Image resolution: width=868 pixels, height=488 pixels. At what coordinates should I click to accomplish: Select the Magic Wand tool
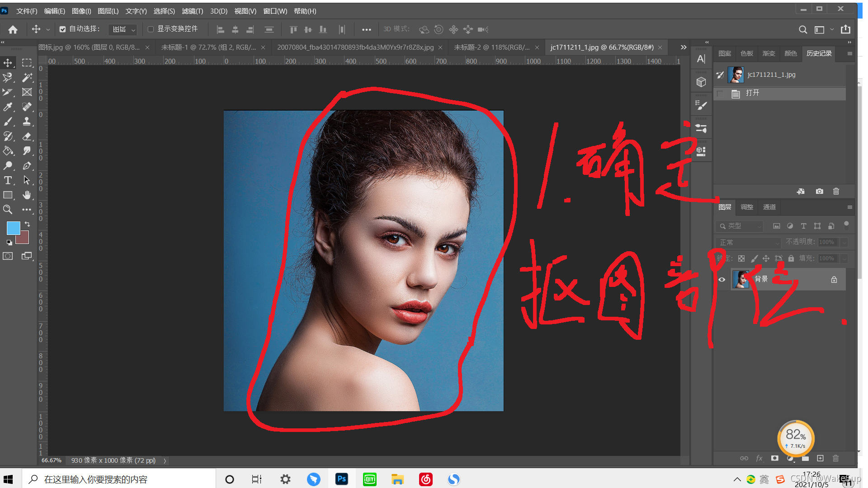(27, 78)
